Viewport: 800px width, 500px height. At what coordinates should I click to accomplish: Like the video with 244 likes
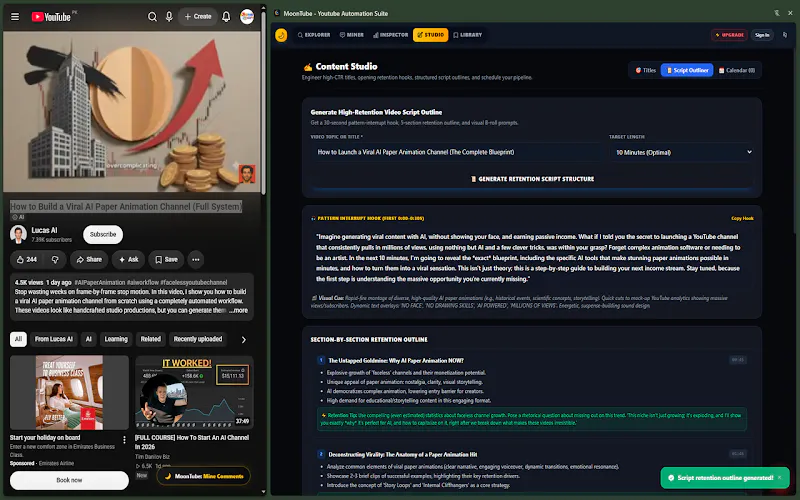[27, 259]
